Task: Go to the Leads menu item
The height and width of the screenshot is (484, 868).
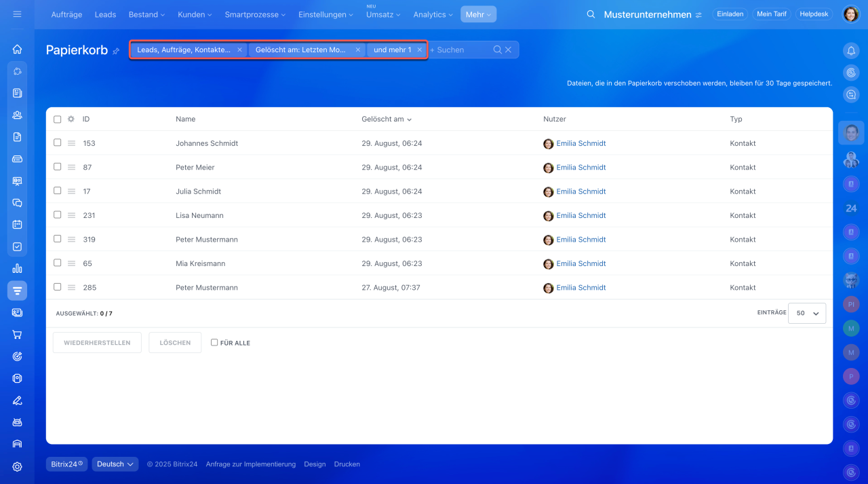Action: (105, 14)
